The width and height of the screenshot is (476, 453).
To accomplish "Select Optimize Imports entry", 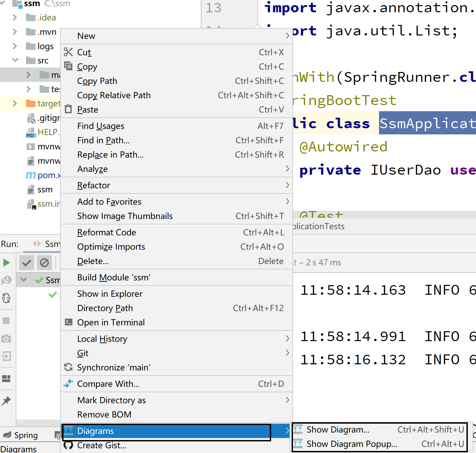I will (x=177, y=247).
